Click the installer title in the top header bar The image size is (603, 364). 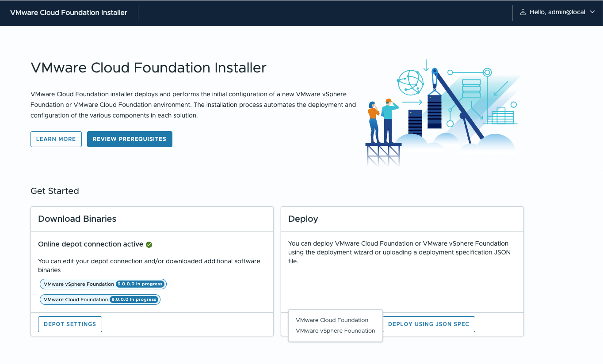coord(69,13)
